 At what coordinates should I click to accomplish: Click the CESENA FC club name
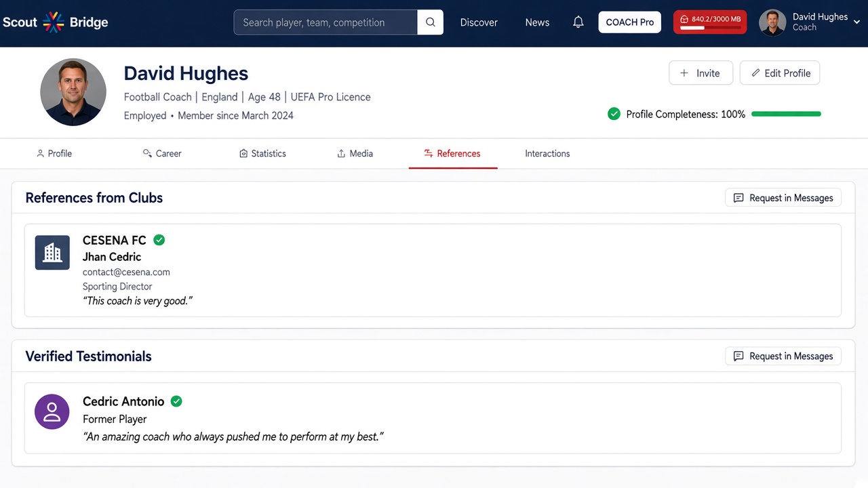click(x=114, y=241)
